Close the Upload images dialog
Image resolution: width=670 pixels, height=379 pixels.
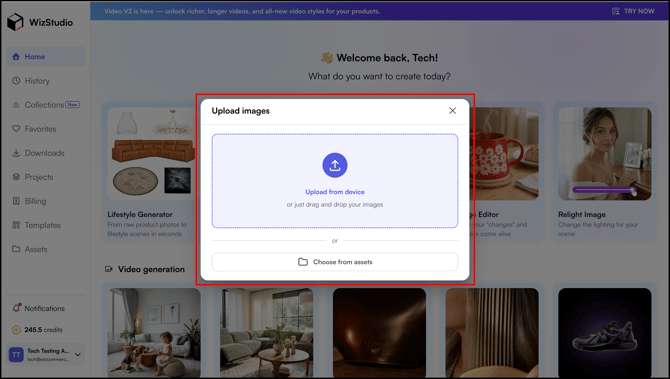[453, 111]
